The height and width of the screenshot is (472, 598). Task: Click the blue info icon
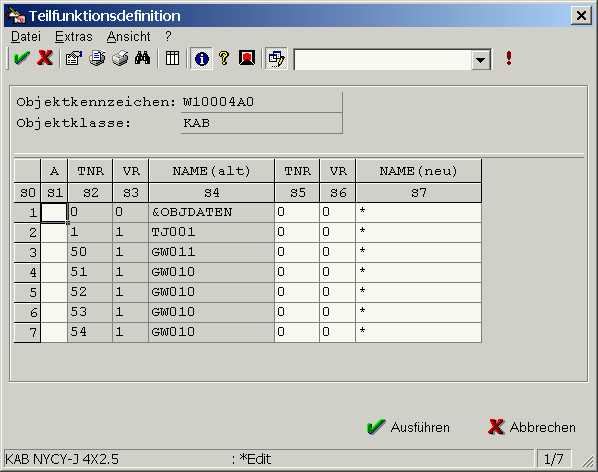pos(201,59)
